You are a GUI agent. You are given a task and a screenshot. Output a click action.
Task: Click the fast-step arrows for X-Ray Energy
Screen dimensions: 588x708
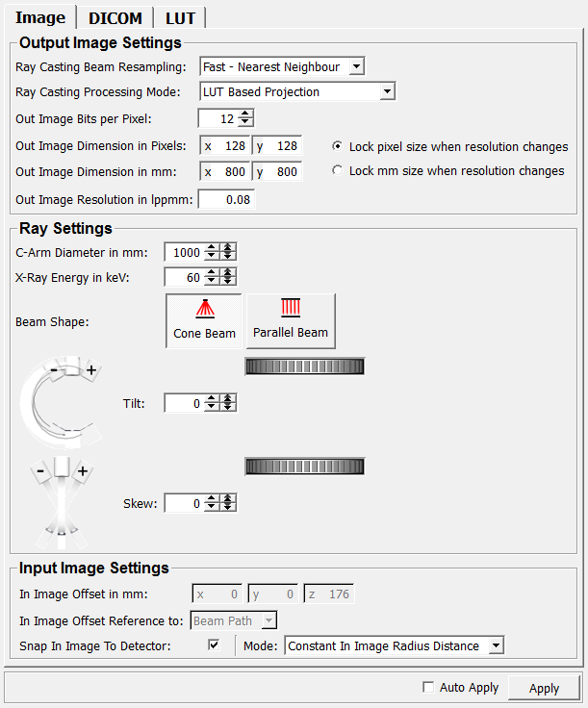228,277
